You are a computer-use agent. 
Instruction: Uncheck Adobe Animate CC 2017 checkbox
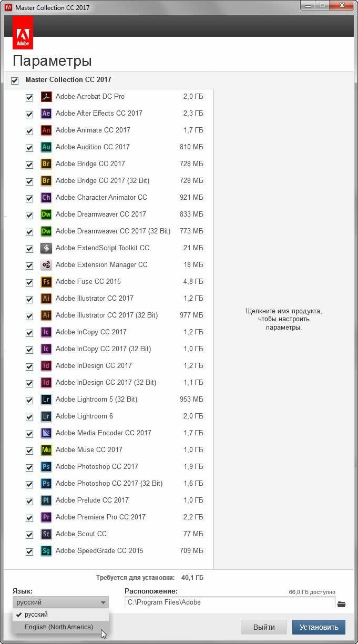click(29, 131)
